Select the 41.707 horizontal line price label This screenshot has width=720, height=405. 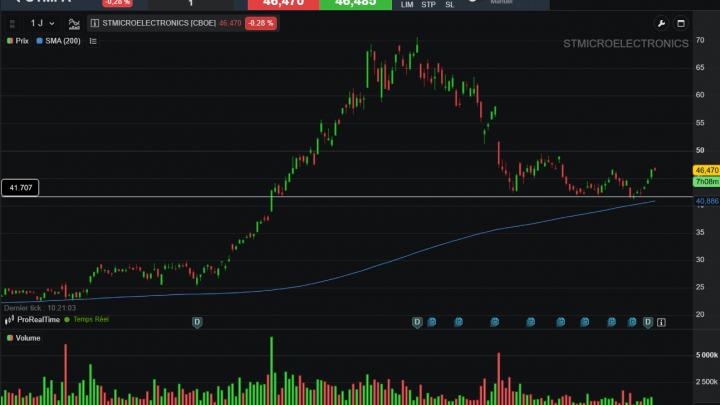pyautogui.click(x=20, y=188)
